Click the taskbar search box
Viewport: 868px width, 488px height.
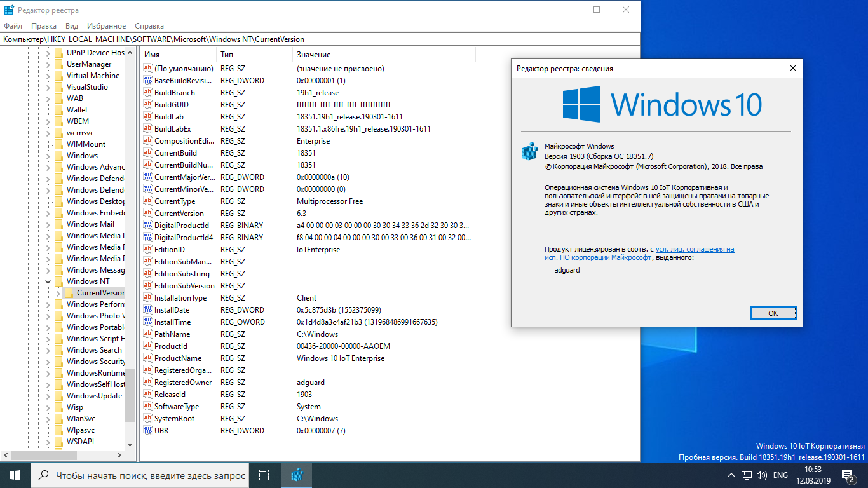139,475
